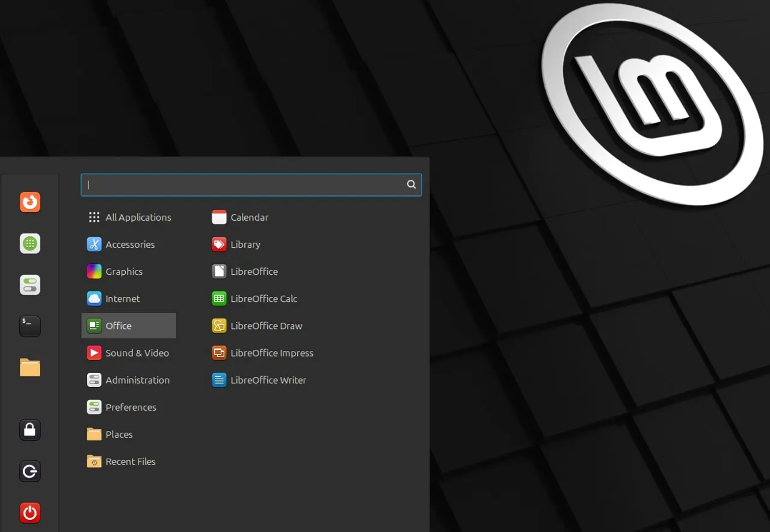Click the Recent Files folder icon
This screenshot has height=532, width=770.
pos(94,461)
